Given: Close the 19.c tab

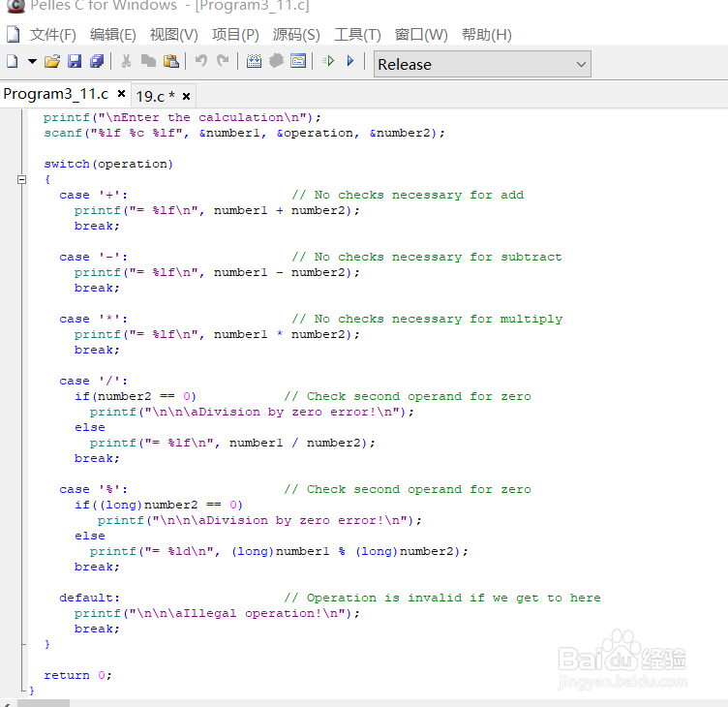Looking at the screenshot, I should pyautogui.click(x=186, y=96).
